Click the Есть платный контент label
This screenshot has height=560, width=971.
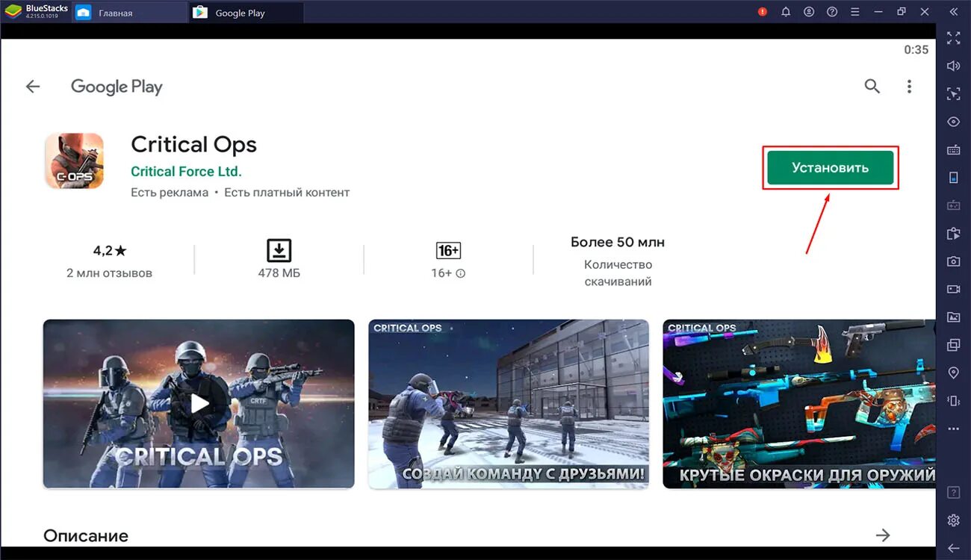tap(287, 193)
